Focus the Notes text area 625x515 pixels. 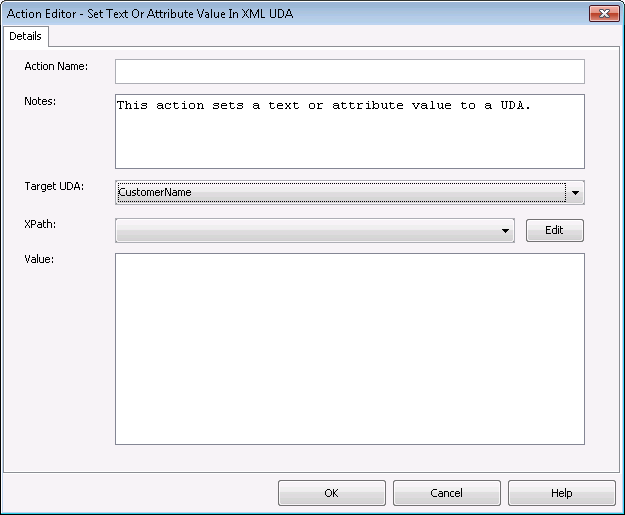coord(350,132)
